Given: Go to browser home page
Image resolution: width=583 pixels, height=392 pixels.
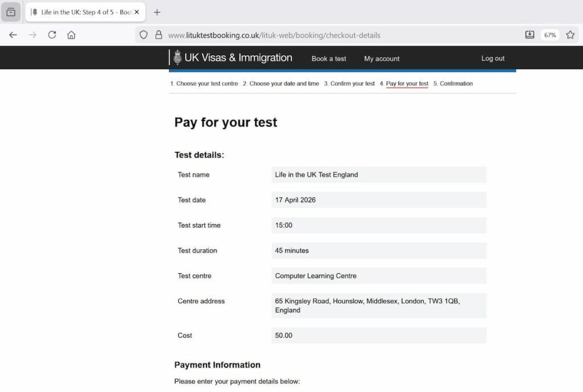Looking at the screenshot, I should point(71,35).
